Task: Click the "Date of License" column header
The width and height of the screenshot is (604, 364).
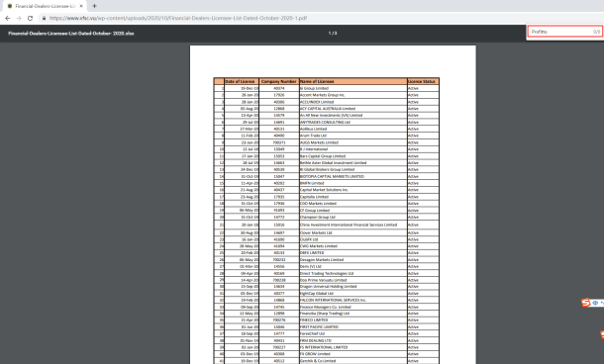Action: pos(242,81)
